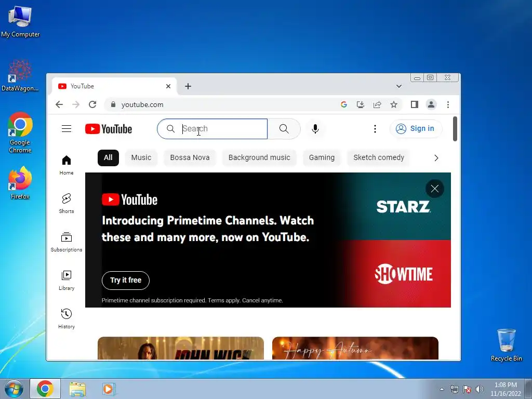532x399 pixels.
Task: Click the Sign in button
Action: 416,129
